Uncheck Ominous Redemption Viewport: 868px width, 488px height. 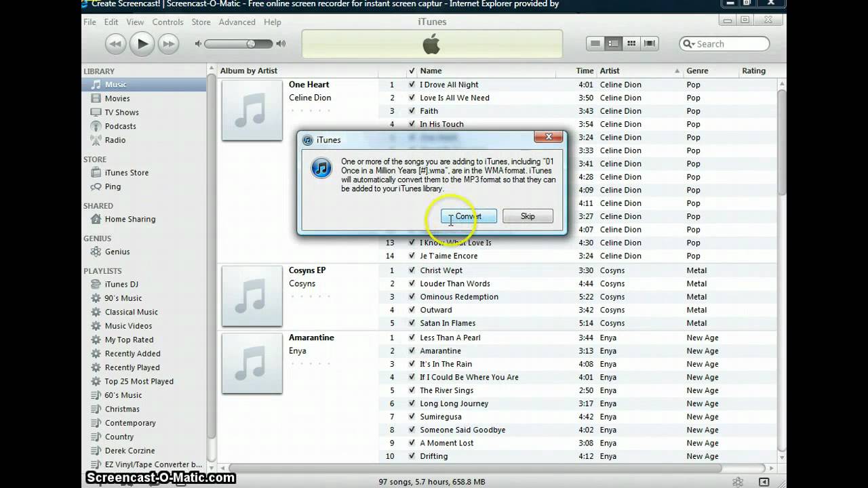(412, 297)
